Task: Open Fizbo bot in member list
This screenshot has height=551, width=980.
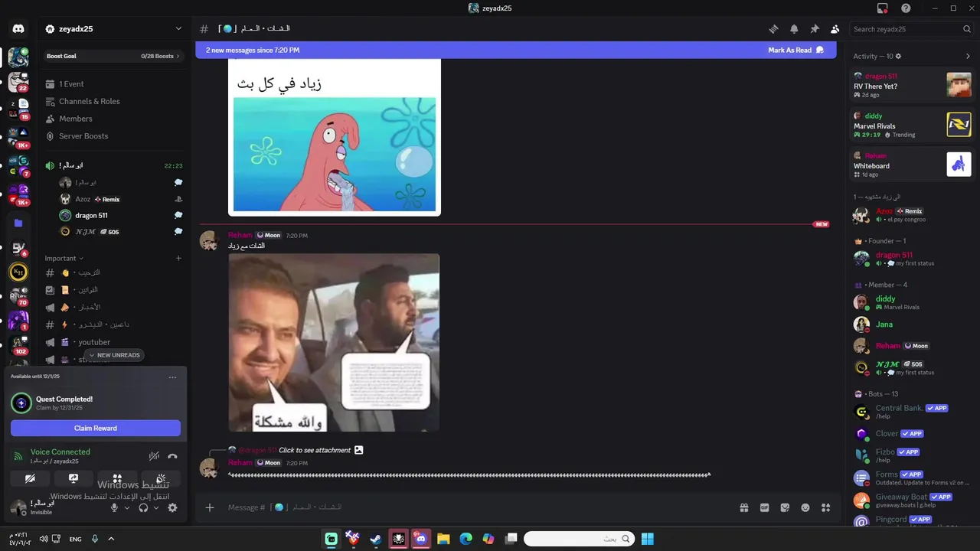Action: [913, 455]
